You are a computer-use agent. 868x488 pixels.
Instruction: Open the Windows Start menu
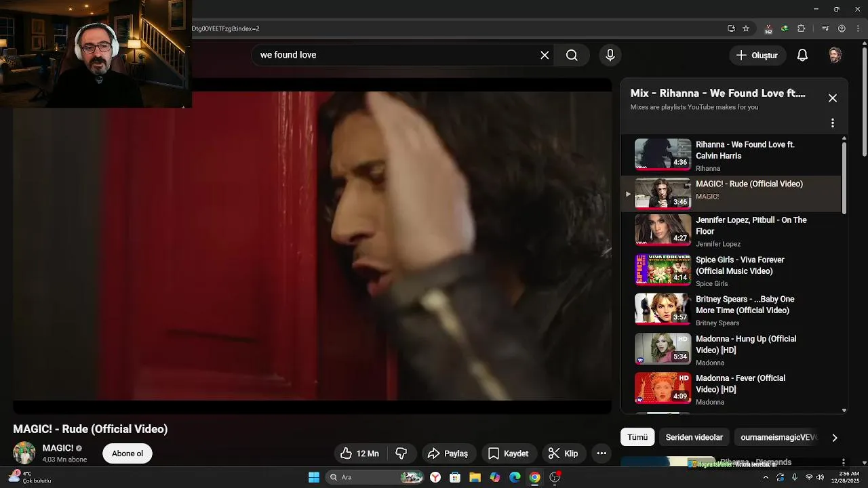(314, 477)
